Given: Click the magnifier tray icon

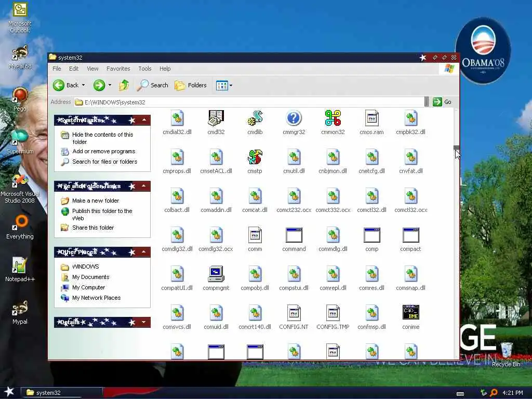Looking at the screenshot, I should click(494, 393).
